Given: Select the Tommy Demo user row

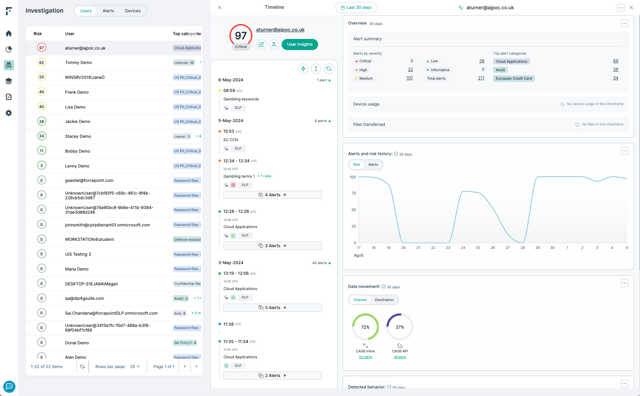Looking at the screenshot, I should 114,62.
